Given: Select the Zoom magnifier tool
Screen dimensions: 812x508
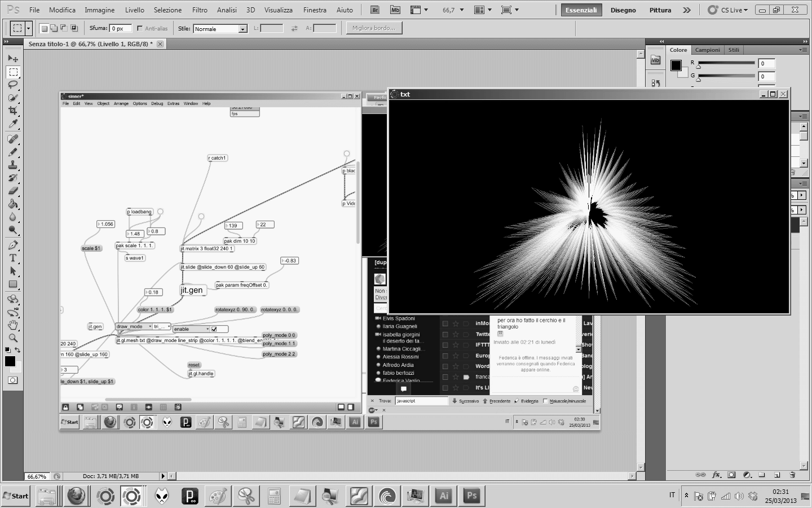Looking at the screenshot, I should pyautogui.click(x=13, y=338).
